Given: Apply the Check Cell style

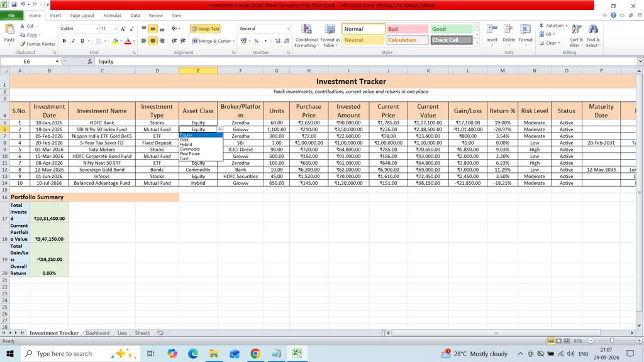Looking at the screenshot, I should tap(452, 40).
